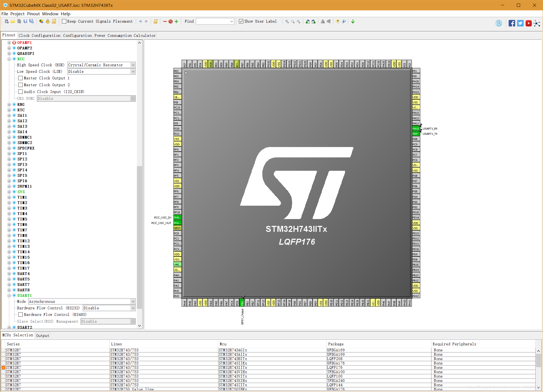Open High Speed Clock (HSE) dropdown
This screenshot has width=543, height=392.
[101, 65]
